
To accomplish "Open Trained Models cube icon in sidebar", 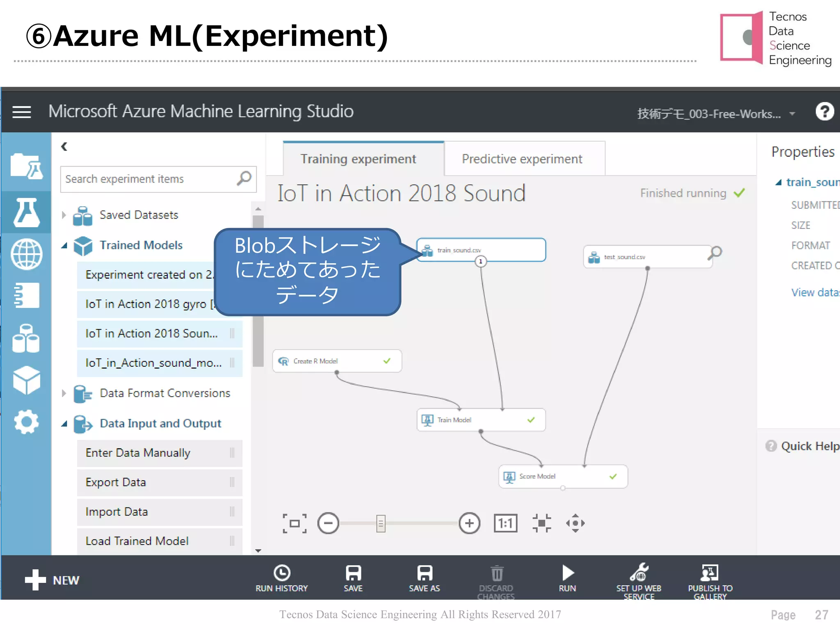I will pos(26,380).
